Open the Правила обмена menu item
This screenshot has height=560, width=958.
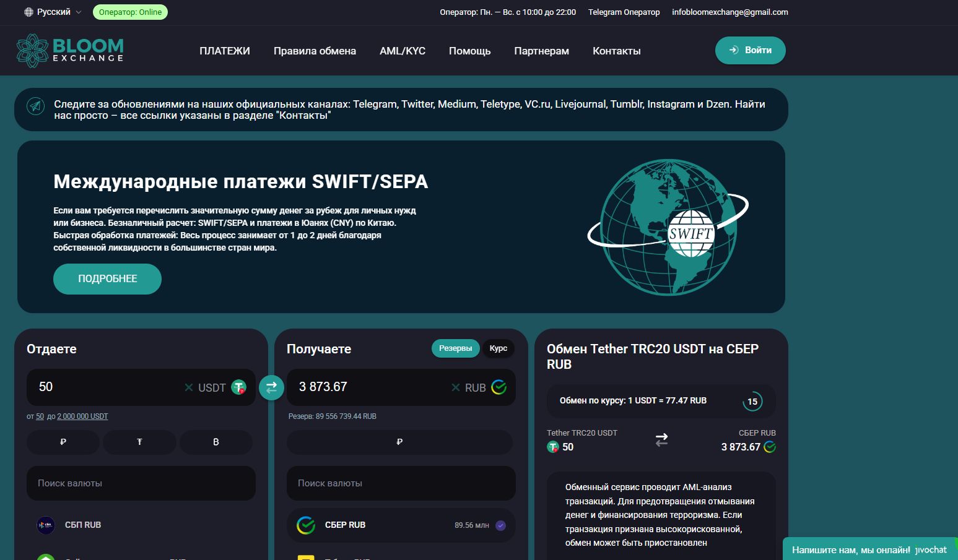(315, 51)
